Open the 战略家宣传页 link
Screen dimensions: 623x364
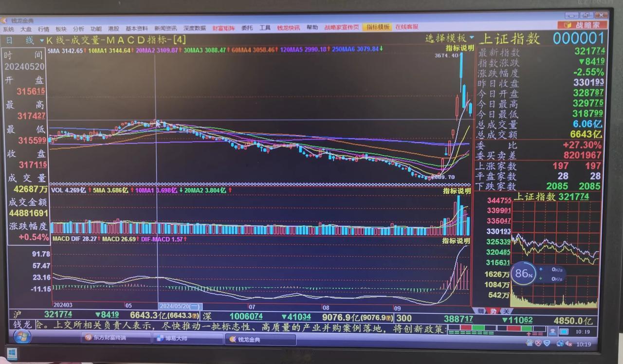coord(342,27)
